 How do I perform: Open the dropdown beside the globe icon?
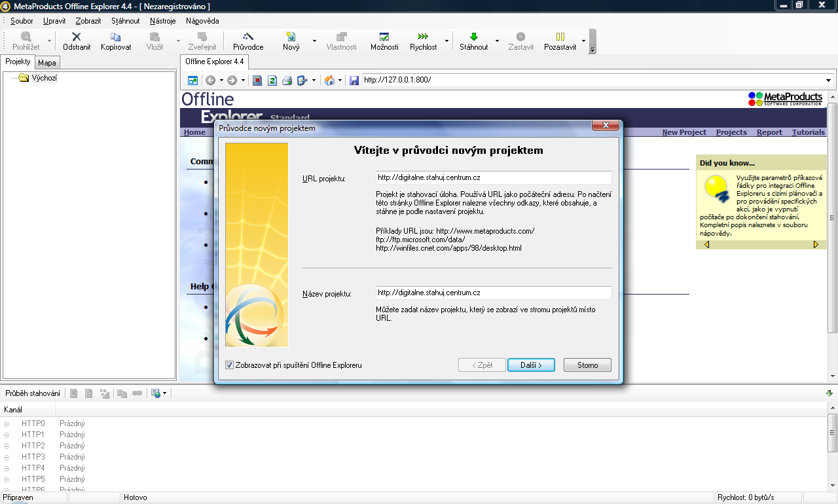pos(164,393)
